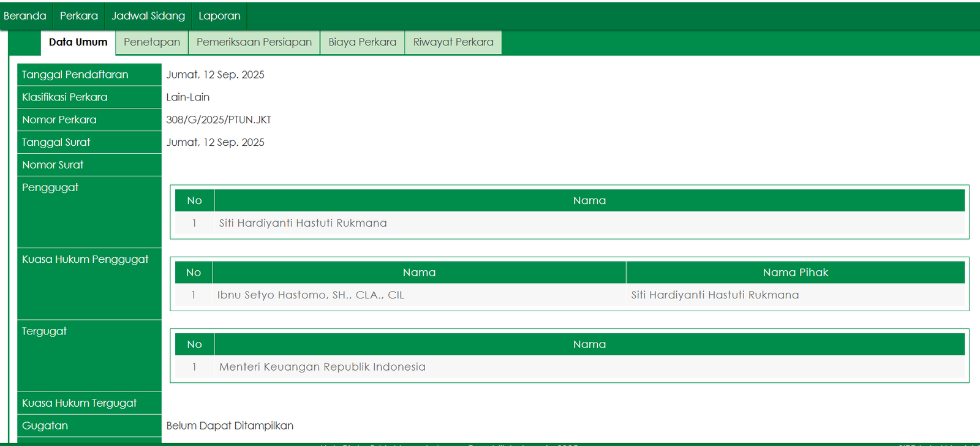Screen dimensions: 980x446
Task: Click plaintiff name in the Penggugat table
Action: [303, 223]
